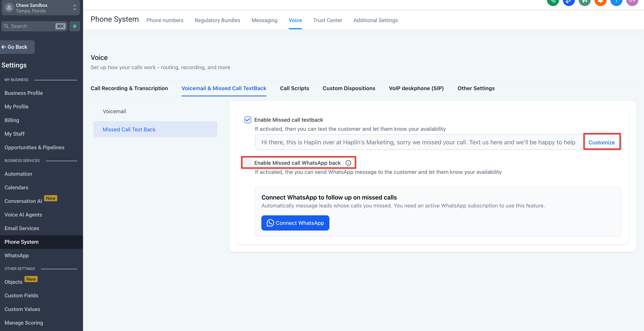
Task: Expand the Chase Sandbox account switcher
Action: click(41, 8)
